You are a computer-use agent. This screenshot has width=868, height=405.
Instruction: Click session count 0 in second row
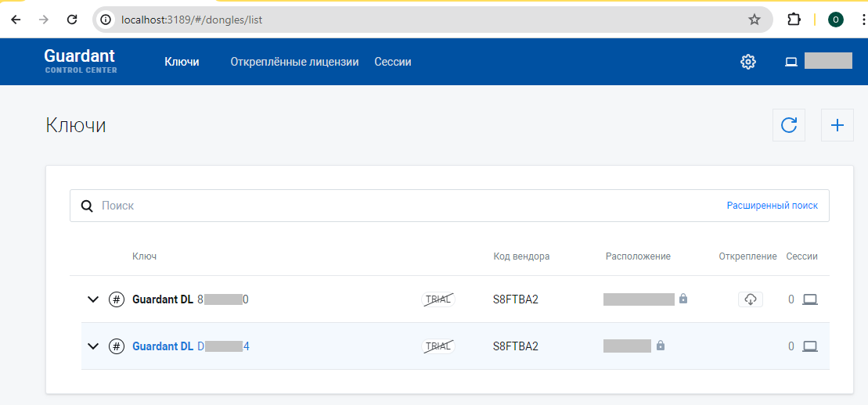pos(791,346)
